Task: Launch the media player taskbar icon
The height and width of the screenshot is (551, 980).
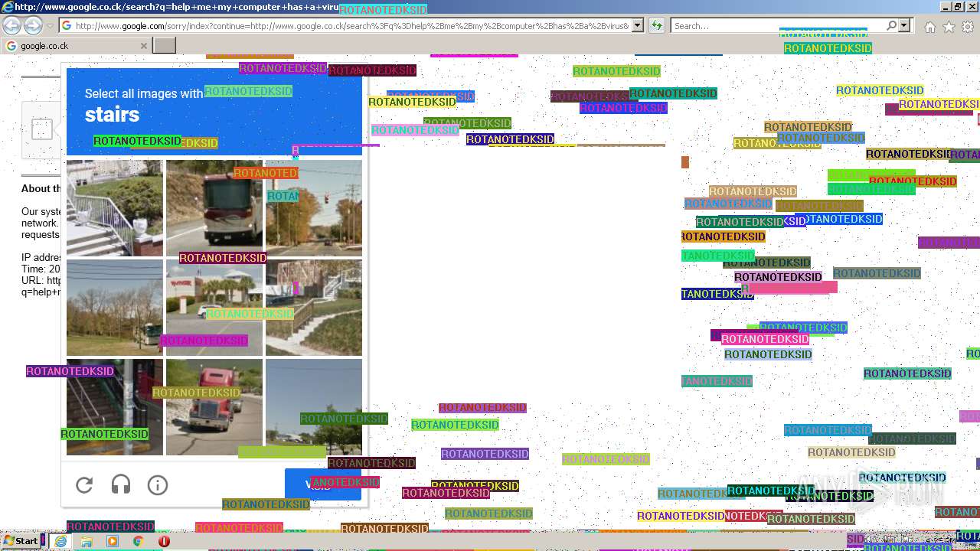Action: click(113, 541)
